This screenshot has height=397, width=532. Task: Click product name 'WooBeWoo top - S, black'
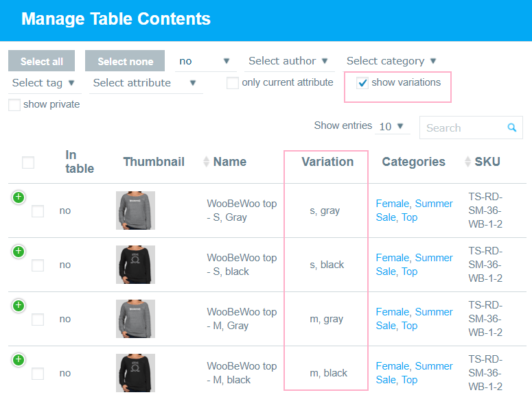242,265
